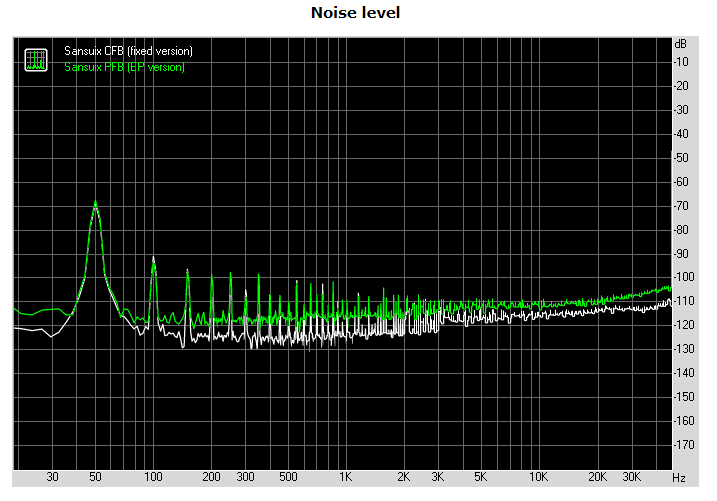Click the 200 Hz frequency axis label
The image size is (717, 501).
[211, 477]
